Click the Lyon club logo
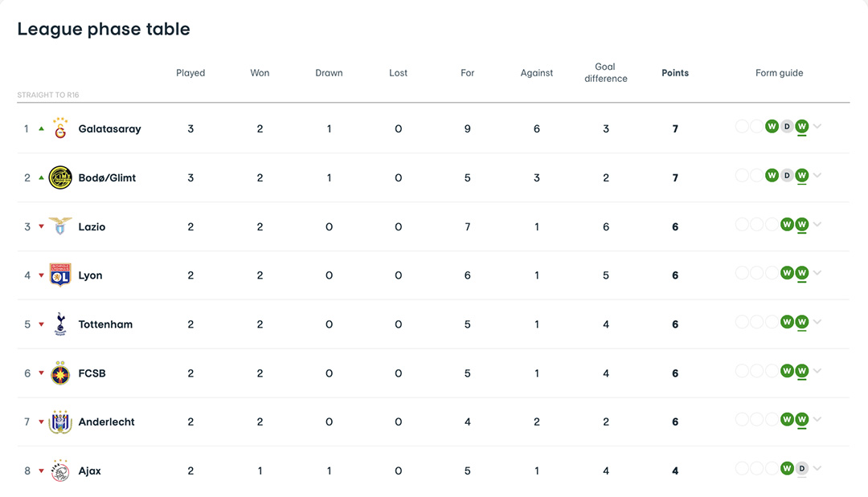The image size is (868, 497). click(x=60, y=275)
